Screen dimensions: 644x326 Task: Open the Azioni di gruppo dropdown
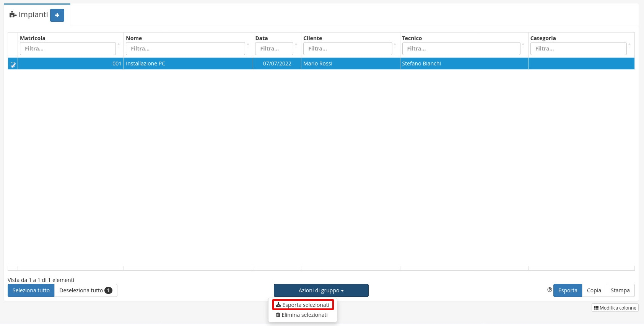point(321,290)
